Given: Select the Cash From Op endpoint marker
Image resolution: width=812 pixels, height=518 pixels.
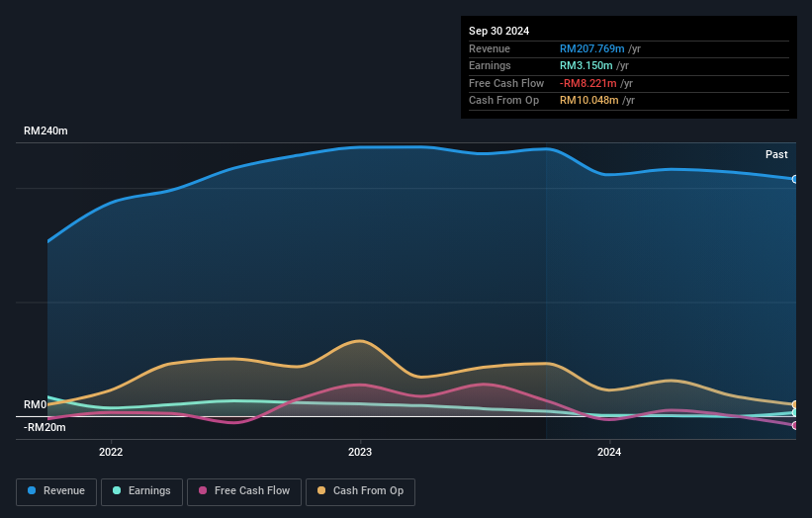Looking at the screenshot, I should (795, 404).
